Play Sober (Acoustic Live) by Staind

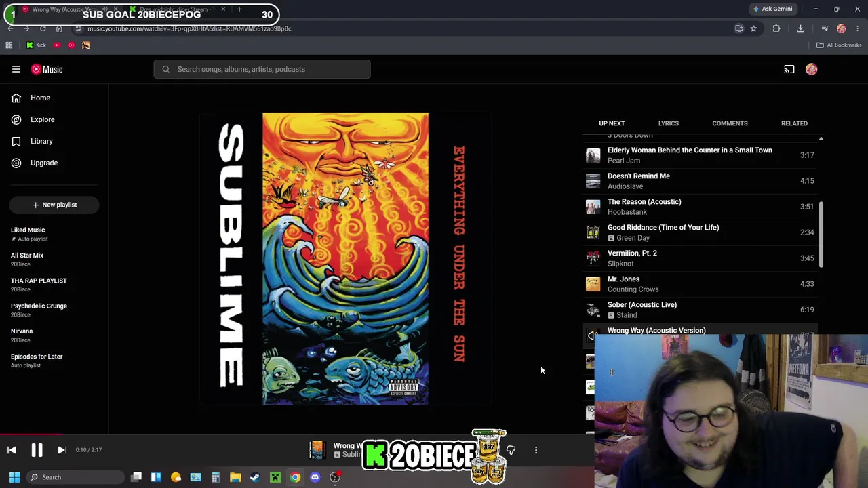tap(701, 310)
